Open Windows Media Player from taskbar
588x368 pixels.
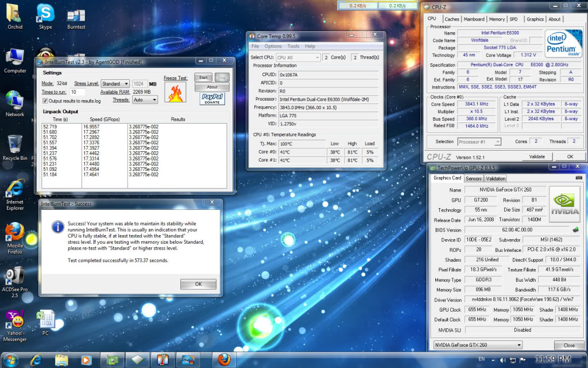point(86,360)
